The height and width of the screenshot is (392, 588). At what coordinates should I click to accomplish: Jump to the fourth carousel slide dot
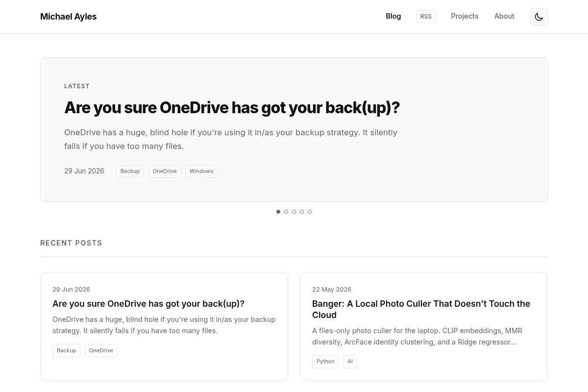(302, 212)
